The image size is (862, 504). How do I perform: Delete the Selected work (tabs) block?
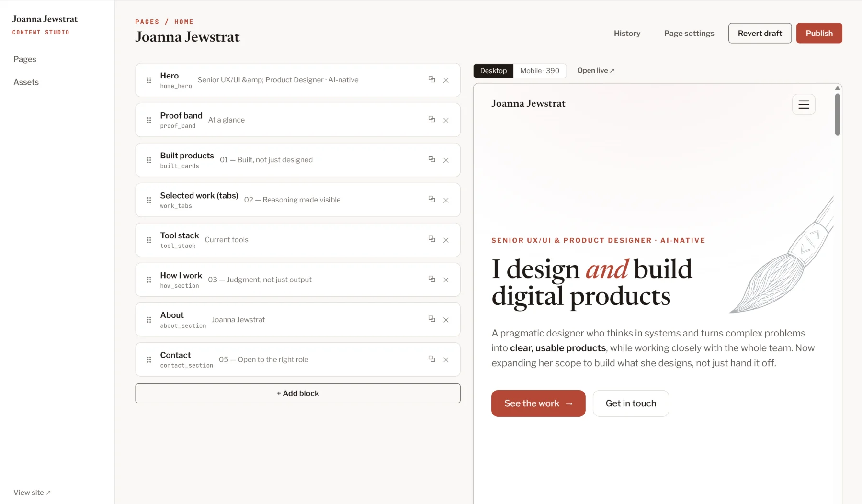pos(446,200)
